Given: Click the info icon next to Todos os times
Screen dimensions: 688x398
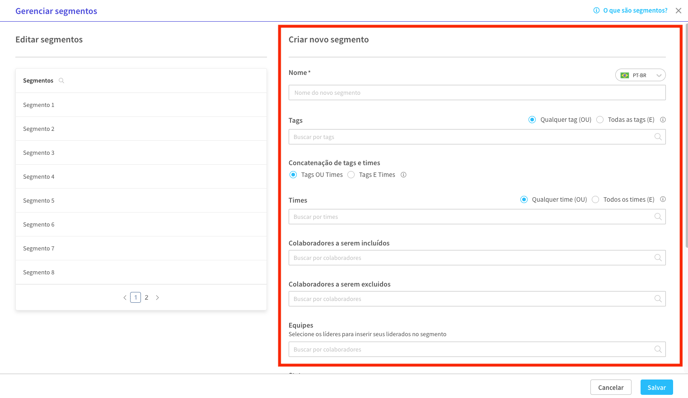Looking at the screenshot, I should [663, 199].
